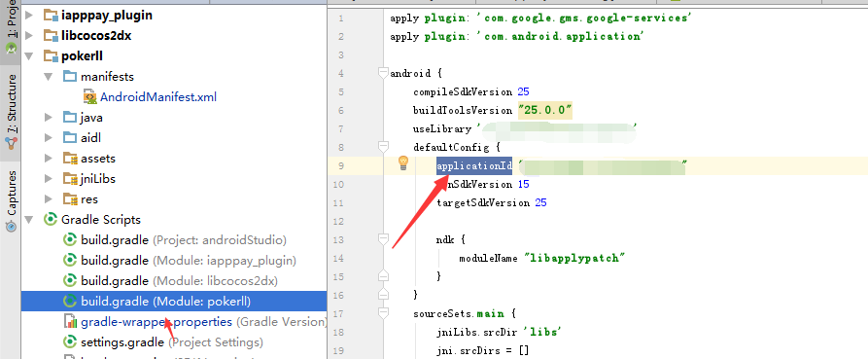Click gradle icon of build.gradle (Module: iapppay_plugin)
Image resolution: width=868 pixels, height=359 pixels.
tap(70, 261)
